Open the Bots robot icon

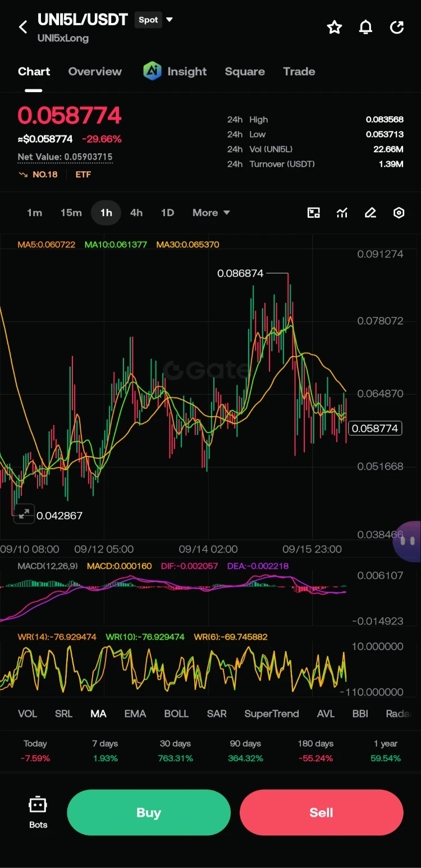(x=38, y=806)
